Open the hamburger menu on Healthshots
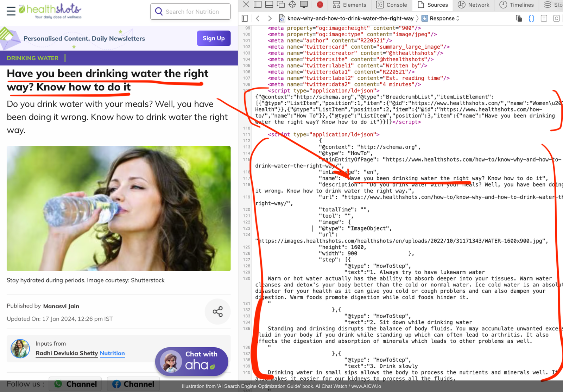 tap(11, 11)
